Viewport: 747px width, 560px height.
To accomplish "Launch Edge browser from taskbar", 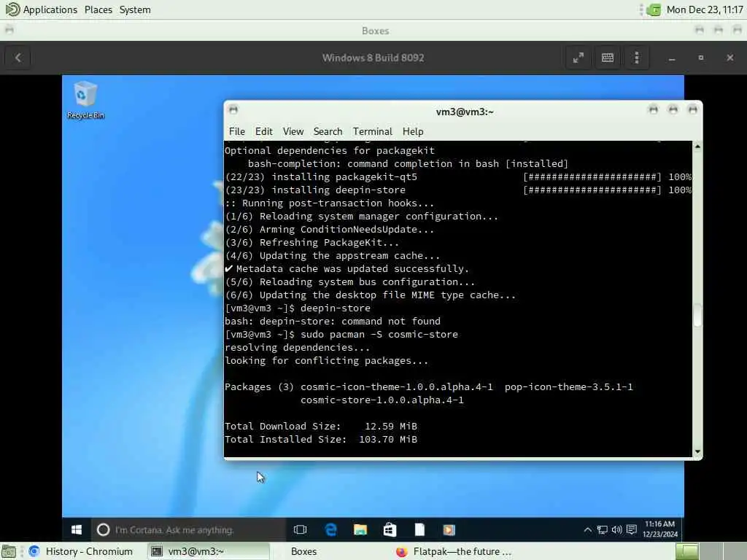I will point(330,529).
